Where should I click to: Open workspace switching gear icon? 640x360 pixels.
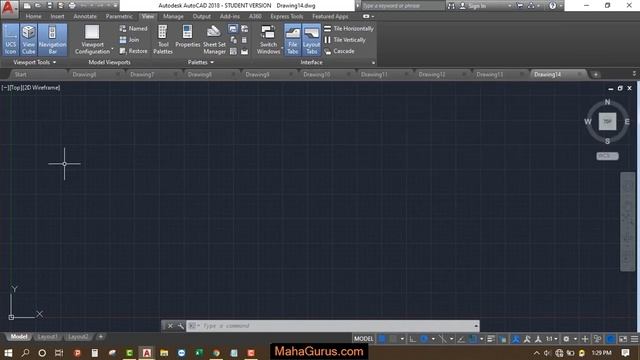(566, 339)
